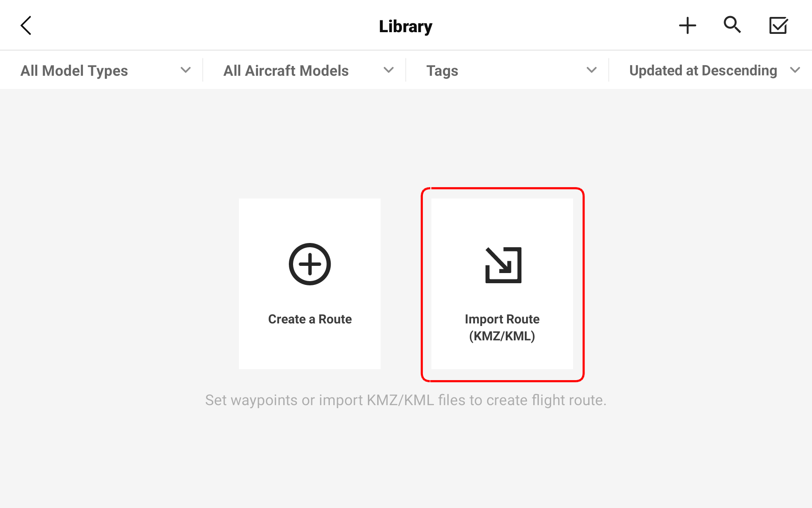Click the import arrow-in-box icon
The width and height of the screenshot is (812, 508).
click(x=503, y=265)
